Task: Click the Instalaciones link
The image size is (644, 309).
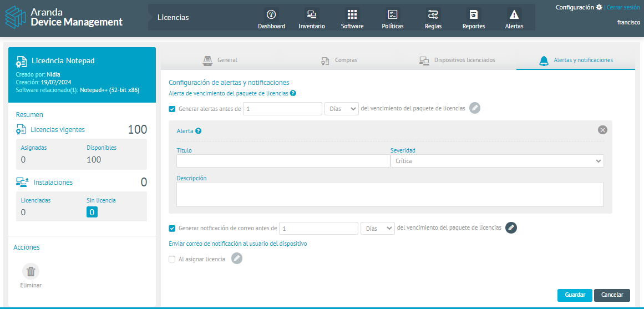Action: pos(53,182)
